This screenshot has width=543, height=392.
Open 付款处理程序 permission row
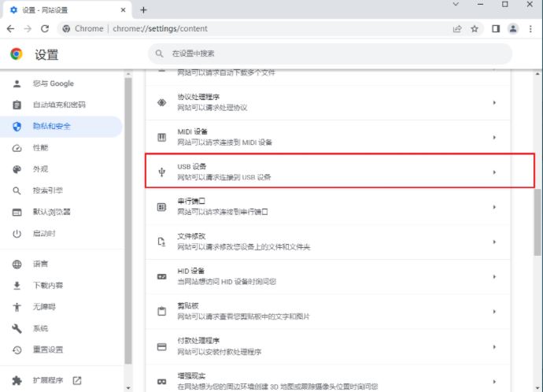(x=327, y=346)
